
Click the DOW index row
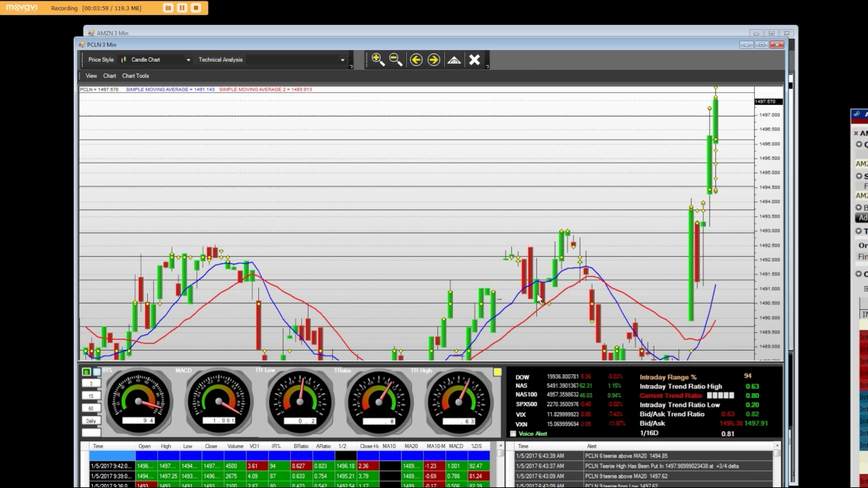[570, 377]
